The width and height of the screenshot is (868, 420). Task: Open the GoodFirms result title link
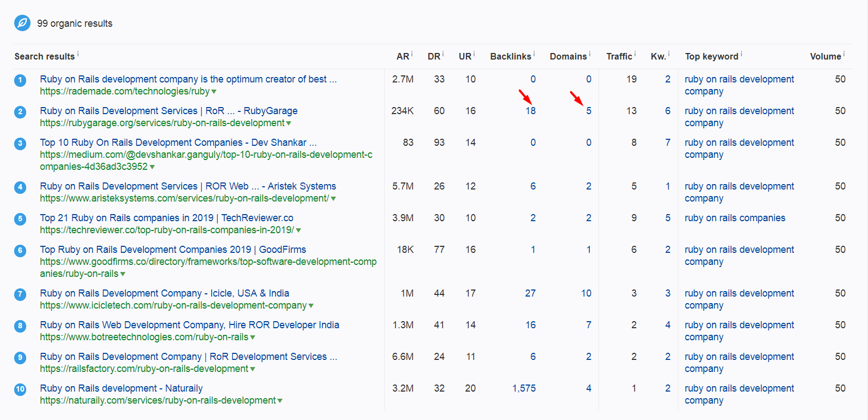173,250
